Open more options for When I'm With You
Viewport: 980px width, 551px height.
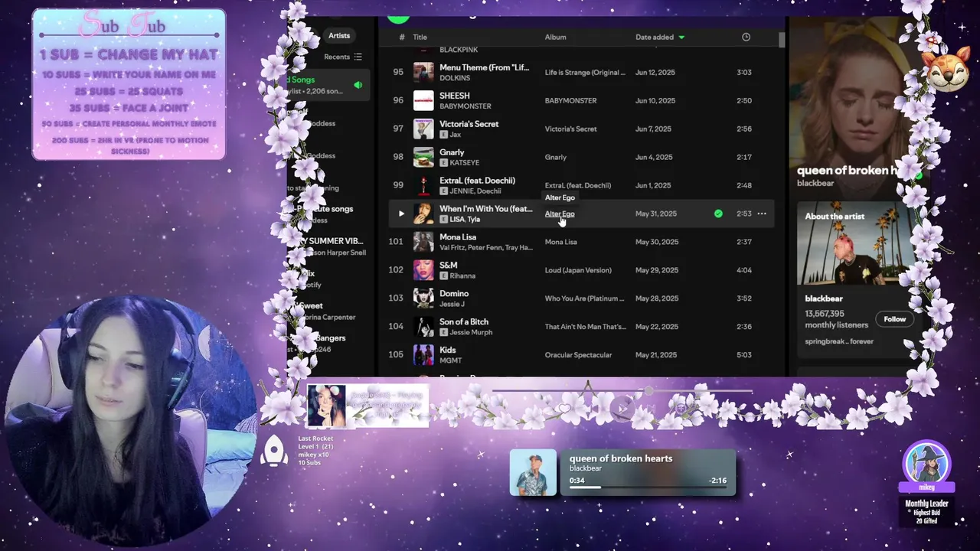coord(762,214)
